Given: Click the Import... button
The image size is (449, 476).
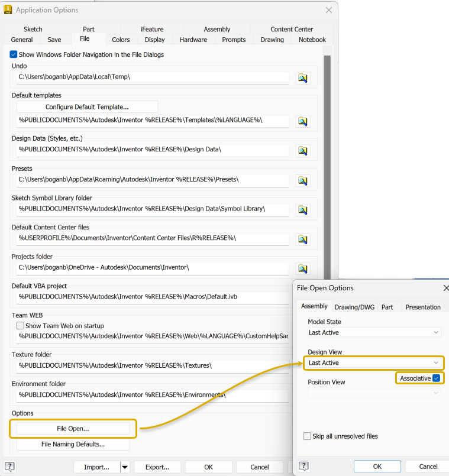Looking at the screenshot, I should pos(97,467).
